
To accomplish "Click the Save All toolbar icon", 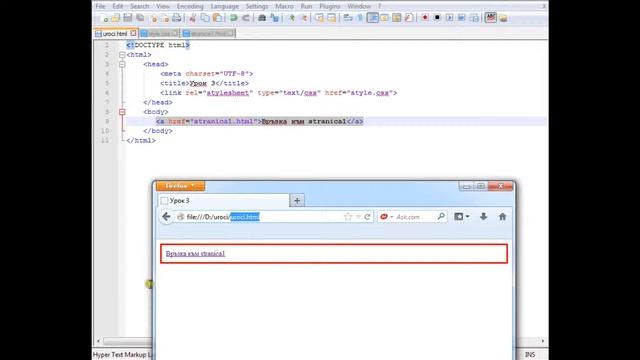I will point(140,18).
